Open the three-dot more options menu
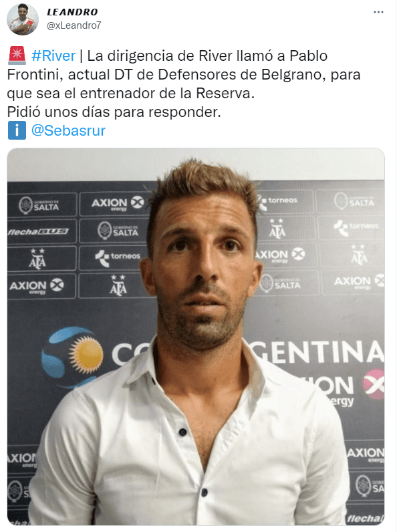 point(378,12)
